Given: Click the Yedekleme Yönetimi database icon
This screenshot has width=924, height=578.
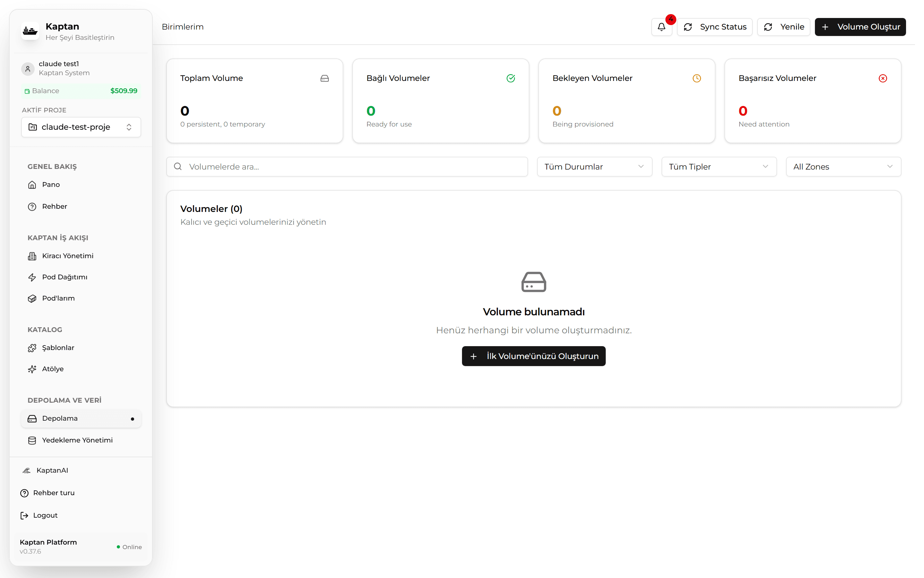Looking at the screenshot, I should tap(32, 440).
